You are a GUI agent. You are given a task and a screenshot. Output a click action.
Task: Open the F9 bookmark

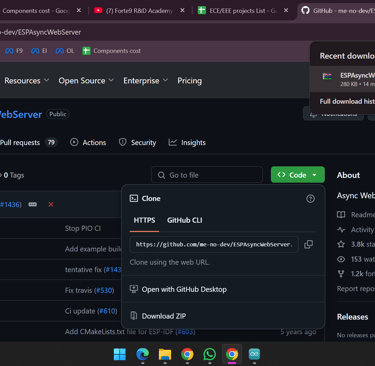14,51
